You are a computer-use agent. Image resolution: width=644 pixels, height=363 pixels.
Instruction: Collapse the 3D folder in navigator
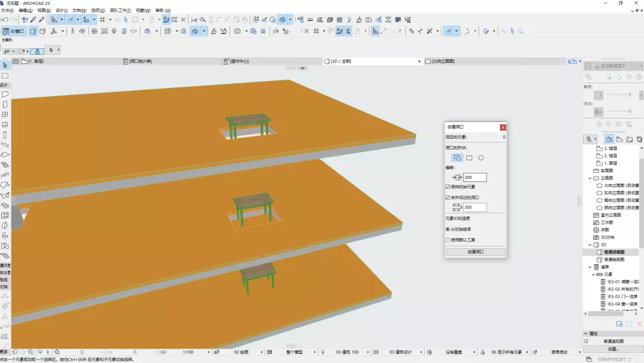point(590,245)
